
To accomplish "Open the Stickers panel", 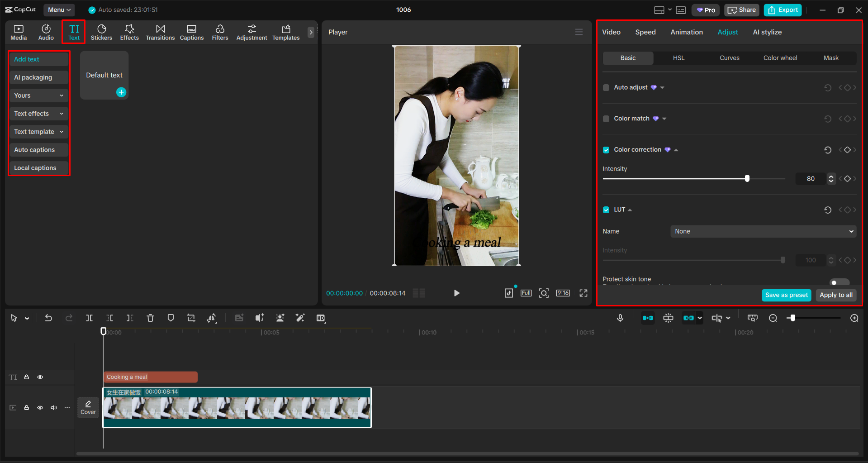I will [101, 32].
